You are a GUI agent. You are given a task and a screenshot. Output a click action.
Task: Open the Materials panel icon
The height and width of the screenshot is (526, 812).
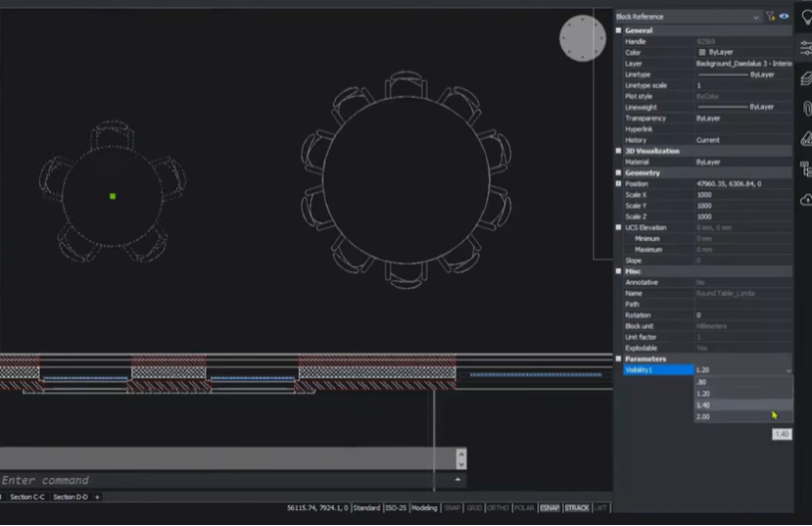pos(806,138)
